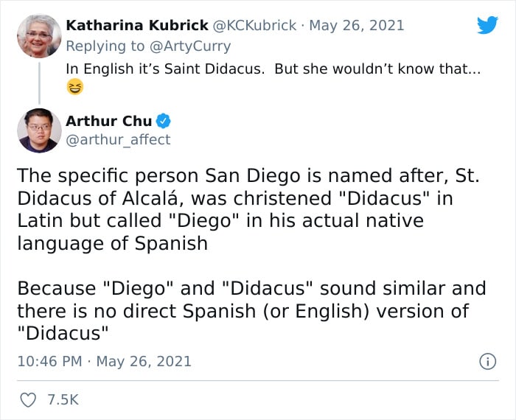Click the Katharina Kubrick display name
The width and height of the screenshot is (516, 420).
coord(137,25)
